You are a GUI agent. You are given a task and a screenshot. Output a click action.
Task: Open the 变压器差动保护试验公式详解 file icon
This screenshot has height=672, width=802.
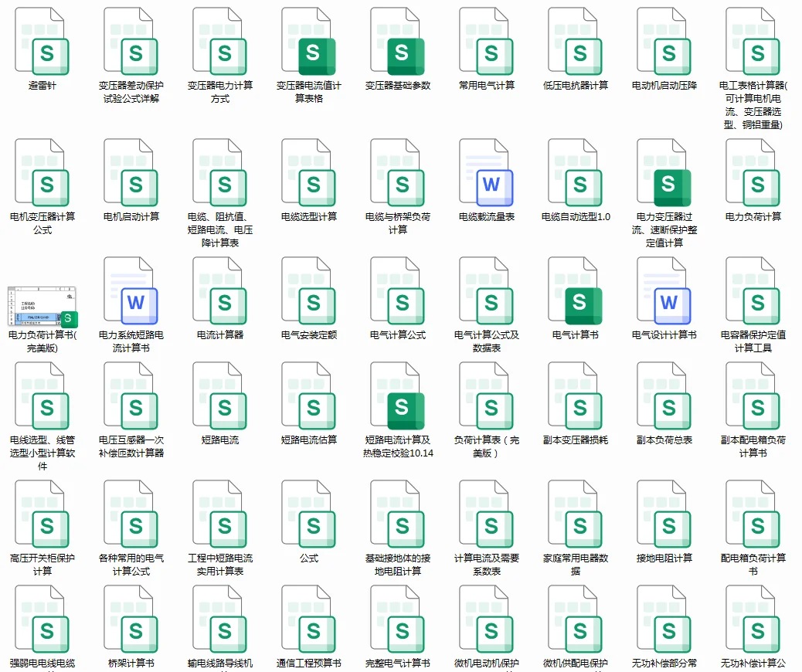[x=131, y=42]
